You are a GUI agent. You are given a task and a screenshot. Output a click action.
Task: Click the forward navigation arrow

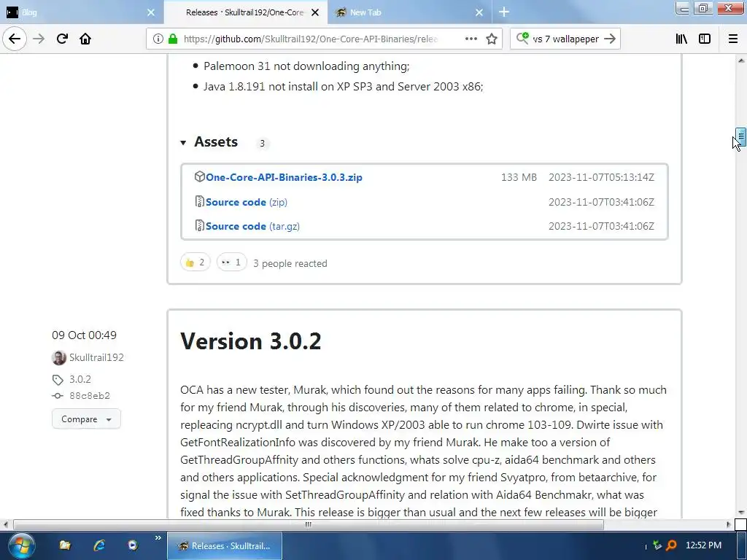(39, 39)
